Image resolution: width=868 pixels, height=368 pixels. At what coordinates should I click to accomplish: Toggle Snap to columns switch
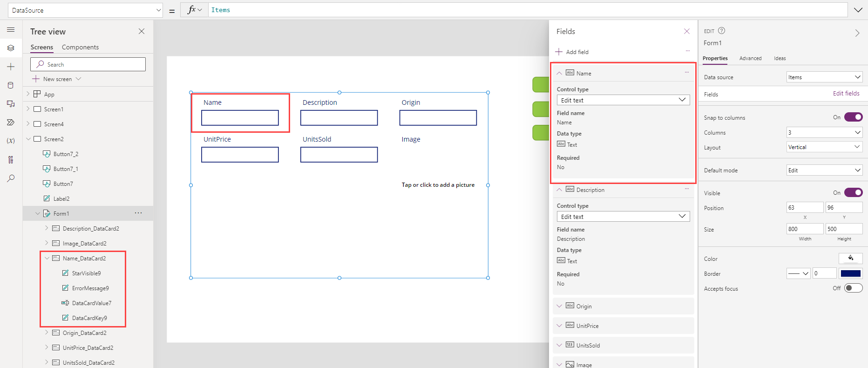pos(853,117)
